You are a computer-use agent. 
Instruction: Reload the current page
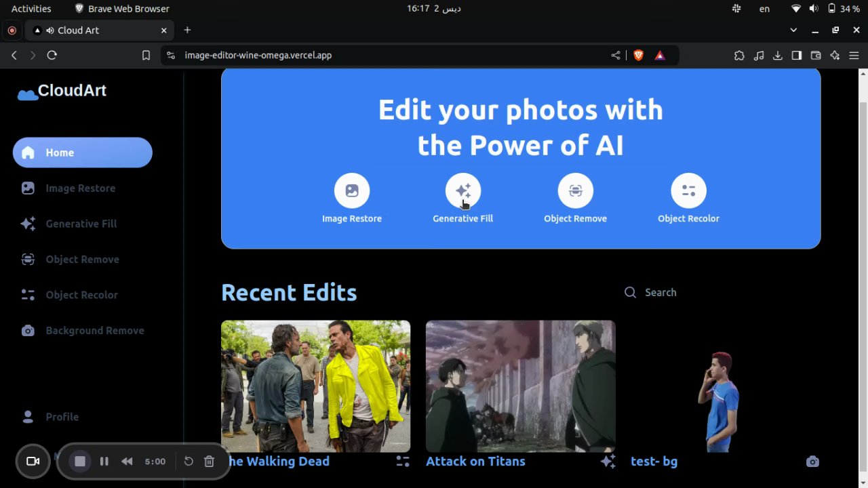click(52, 55)
